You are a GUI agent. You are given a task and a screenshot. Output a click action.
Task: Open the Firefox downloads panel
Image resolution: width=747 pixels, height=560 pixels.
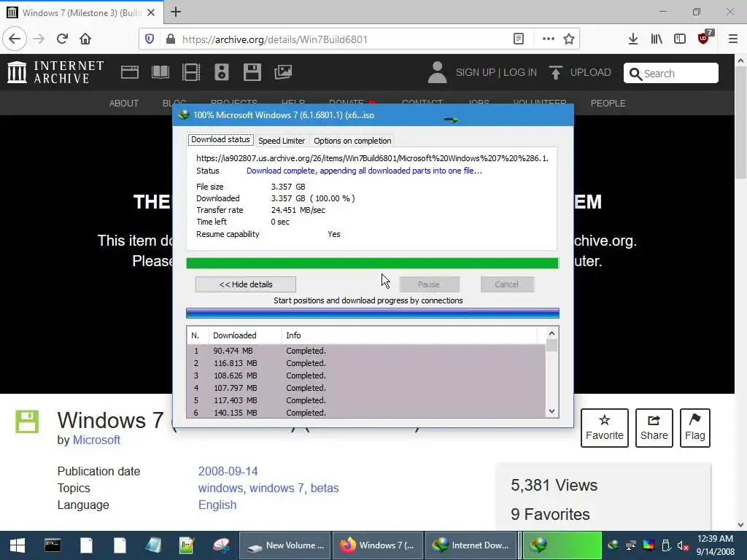[633, 39]
